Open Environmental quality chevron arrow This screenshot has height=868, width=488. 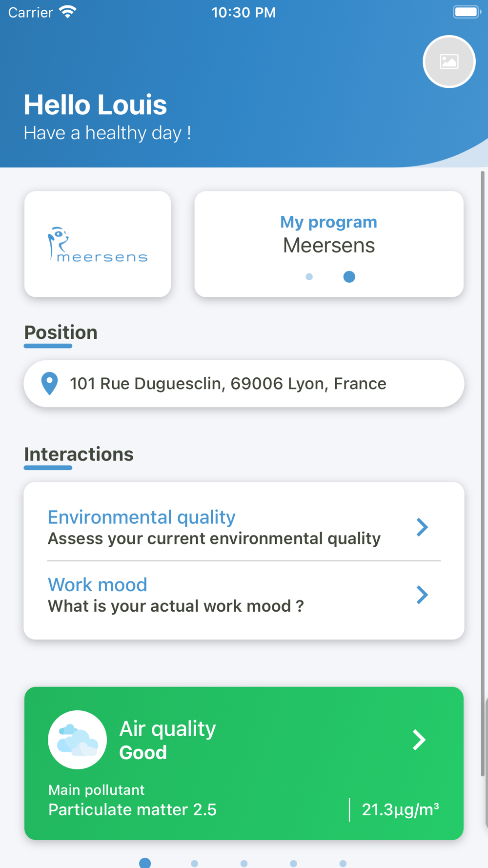[422, 527]
